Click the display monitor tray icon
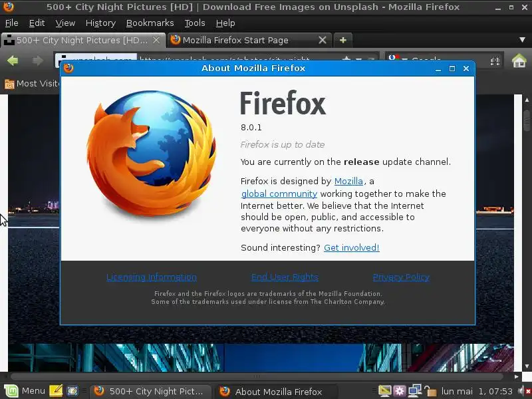This screenshot has width=532, height=399. click(384, 391)
